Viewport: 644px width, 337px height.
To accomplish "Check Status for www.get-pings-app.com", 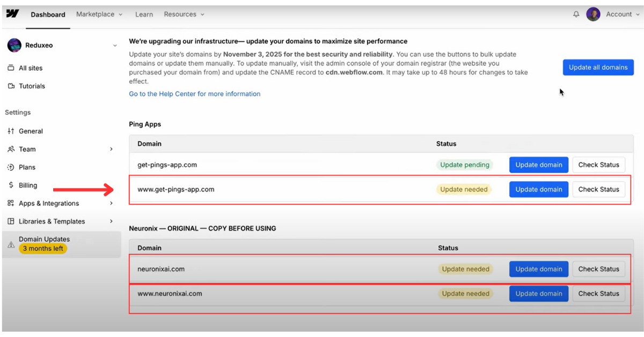I will (598, 189).
